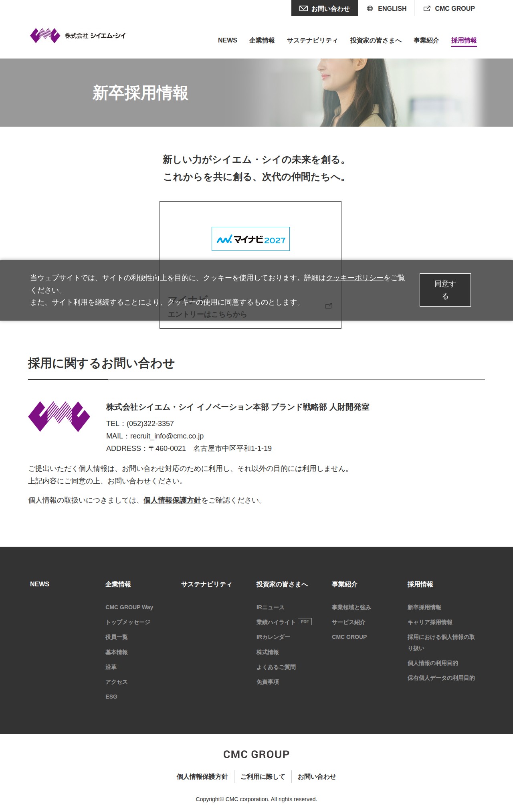The height and width of the screenshot is (812, 513).
Task: Open the ご利用に際して bottom footer link
Action: coord(263,777)
